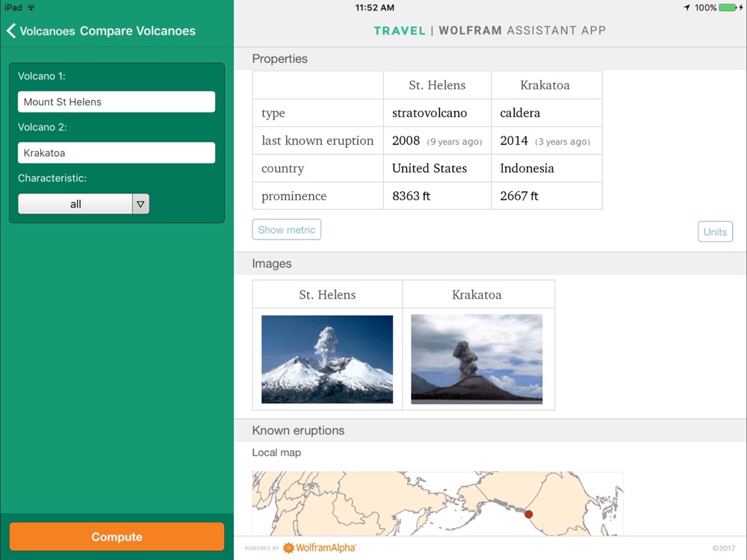Click the Volcano 1 input field

coord(117,102)
